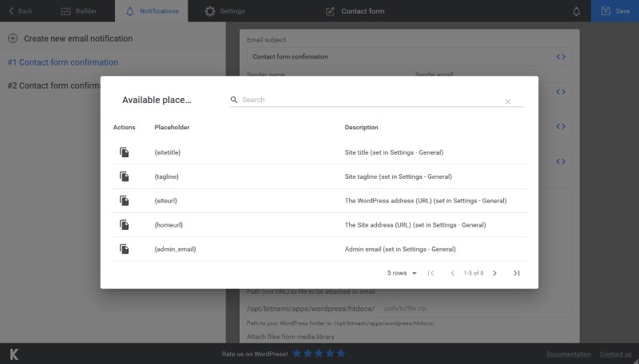The image size is (639, 364).
Task: Open the 5 rows per page dropdown
Action: [x=402, y=273]
